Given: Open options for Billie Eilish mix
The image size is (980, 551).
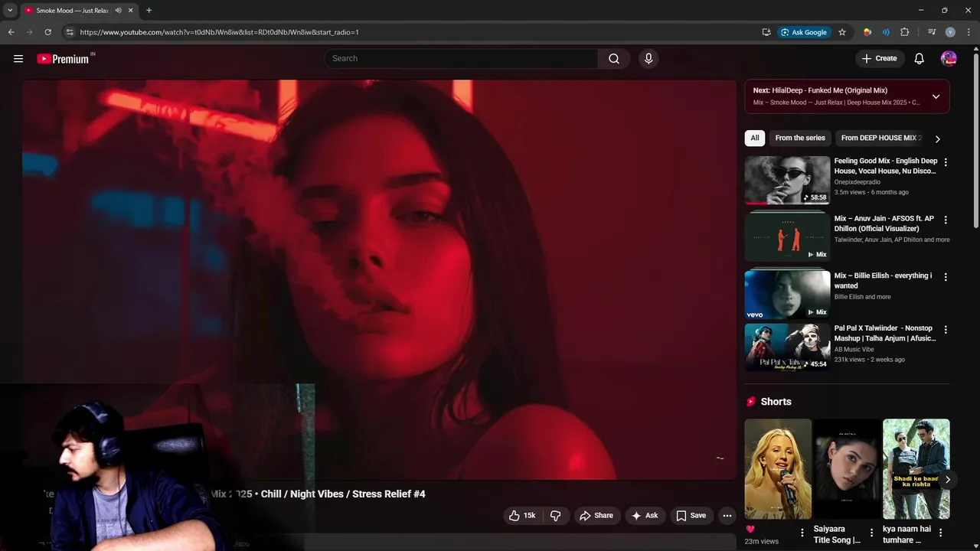Looking at the screenshot, I should [x=946, y=277].
